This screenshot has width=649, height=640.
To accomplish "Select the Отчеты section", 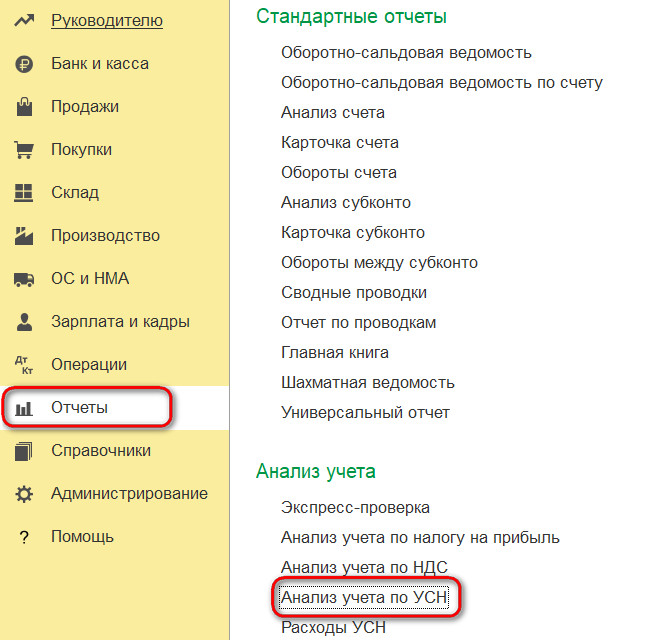I will 79,408.
